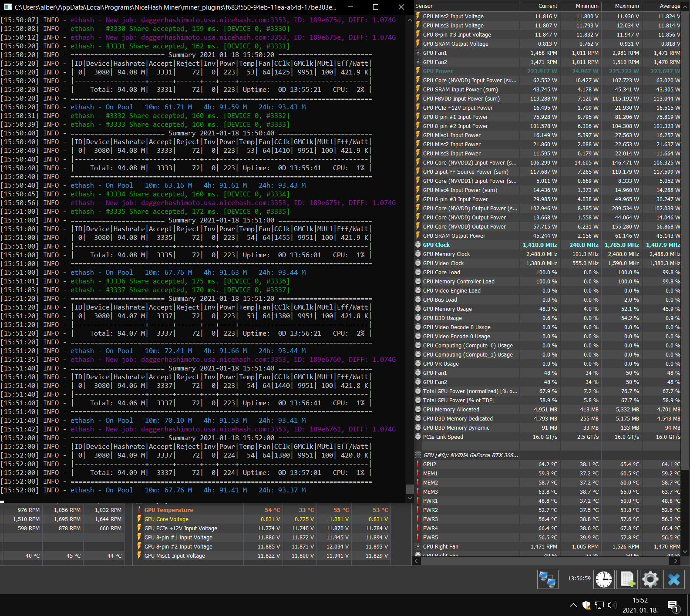
Task: Select the MEM3 temperature row
Action: [x=548, y=491]
